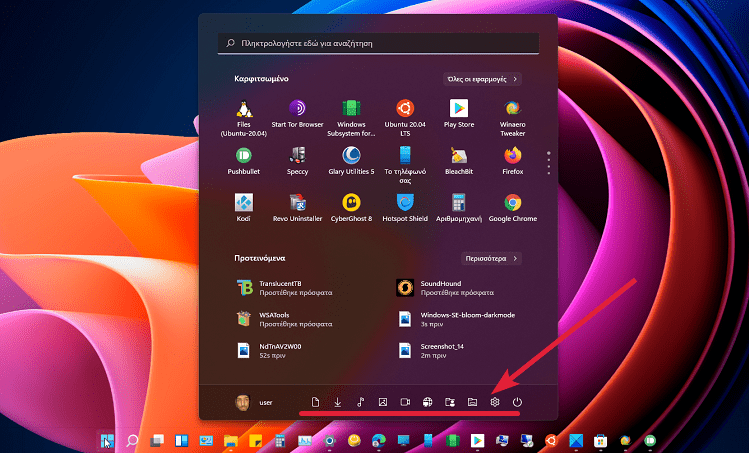This screenshot has height=453, width=749.
Task: Open Revo Uninstaller
Action: pos(297,208)
